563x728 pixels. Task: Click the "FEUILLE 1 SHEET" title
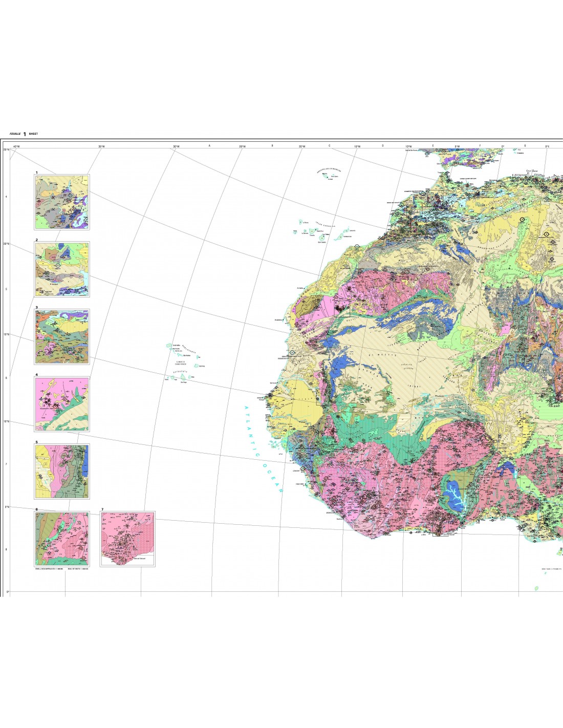pos(24,134)
